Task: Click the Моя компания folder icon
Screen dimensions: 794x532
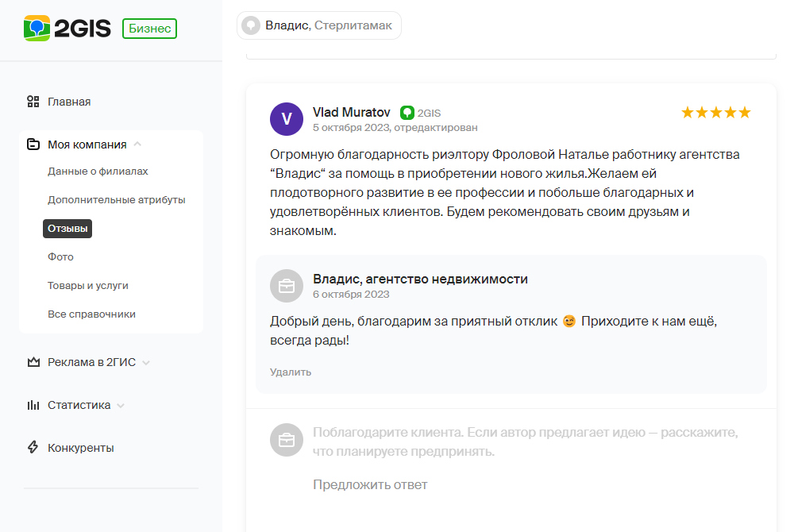Action: (33, 145)
